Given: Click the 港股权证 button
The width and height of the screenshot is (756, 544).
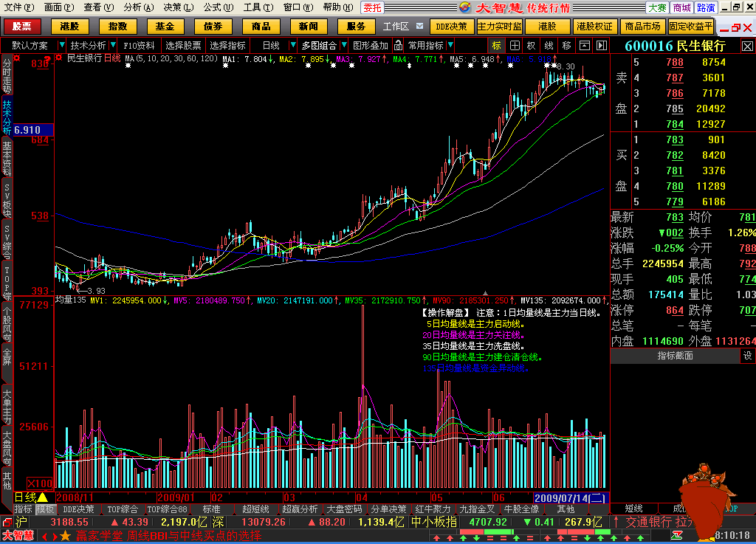Looking at the screenshot, I should 594,27.
